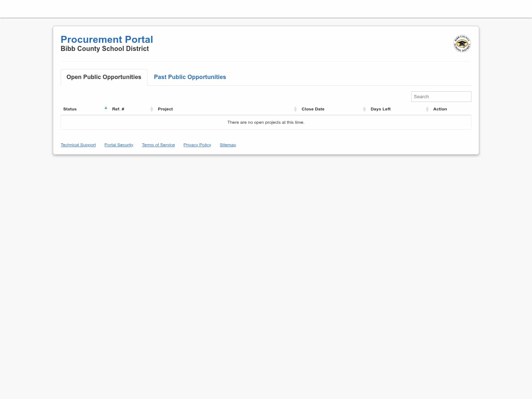Read the Privacy Policy

coord(197,145)
